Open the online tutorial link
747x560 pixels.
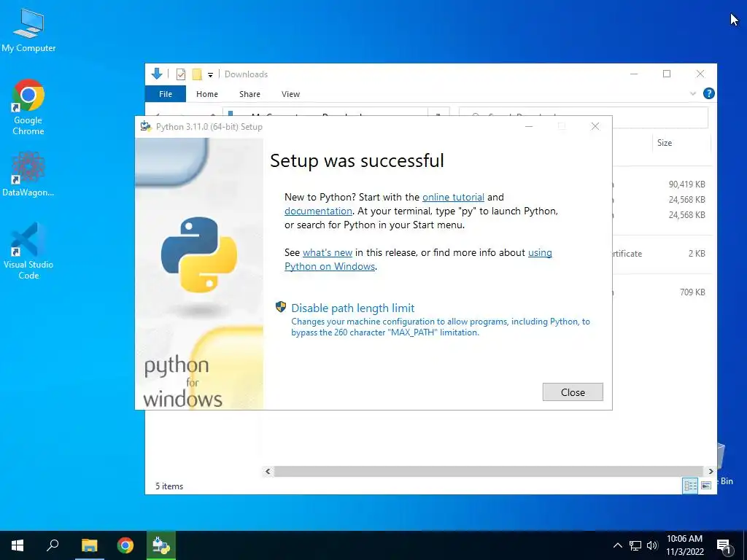click(453, 197)
